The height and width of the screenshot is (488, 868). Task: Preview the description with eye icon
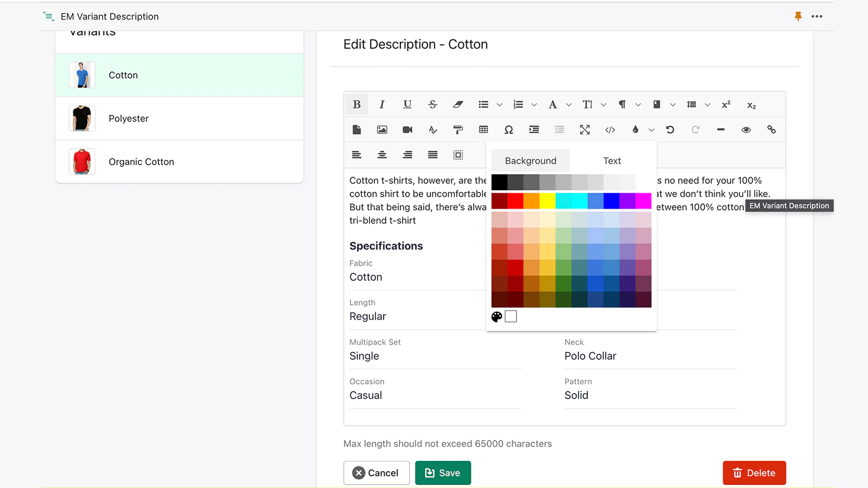746,130
